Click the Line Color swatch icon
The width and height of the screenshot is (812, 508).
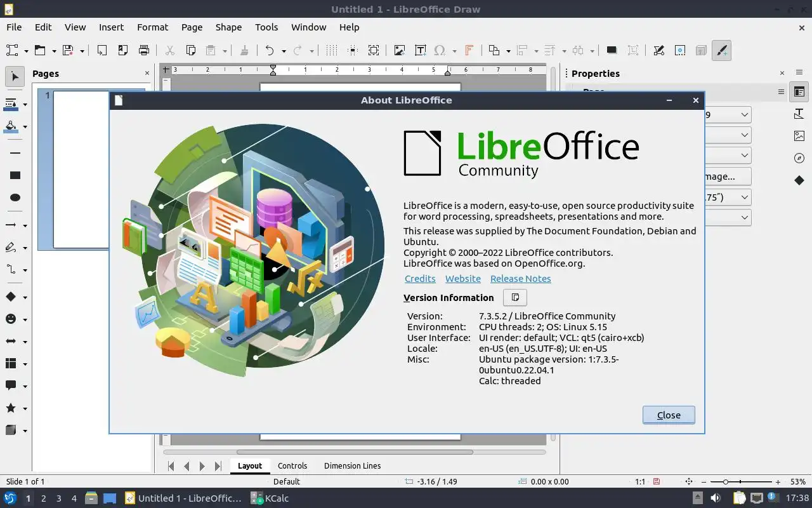click(x=11, y=104)
